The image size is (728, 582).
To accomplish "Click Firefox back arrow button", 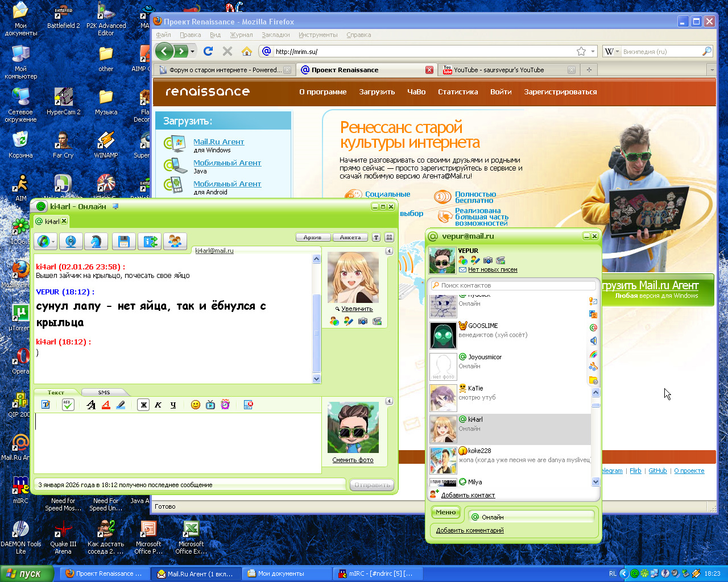I will (164, 51).
